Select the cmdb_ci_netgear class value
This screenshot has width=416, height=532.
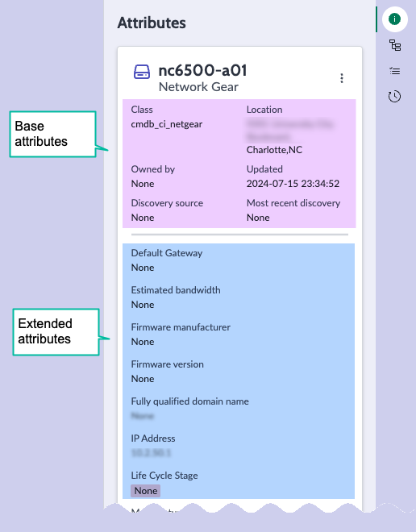point(167,124)
